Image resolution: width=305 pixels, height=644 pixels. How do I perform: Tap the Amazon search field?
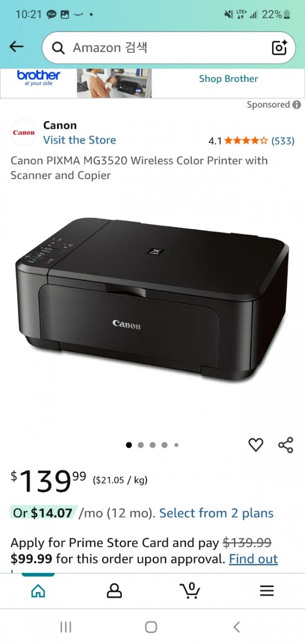click(x=168, y=48)
